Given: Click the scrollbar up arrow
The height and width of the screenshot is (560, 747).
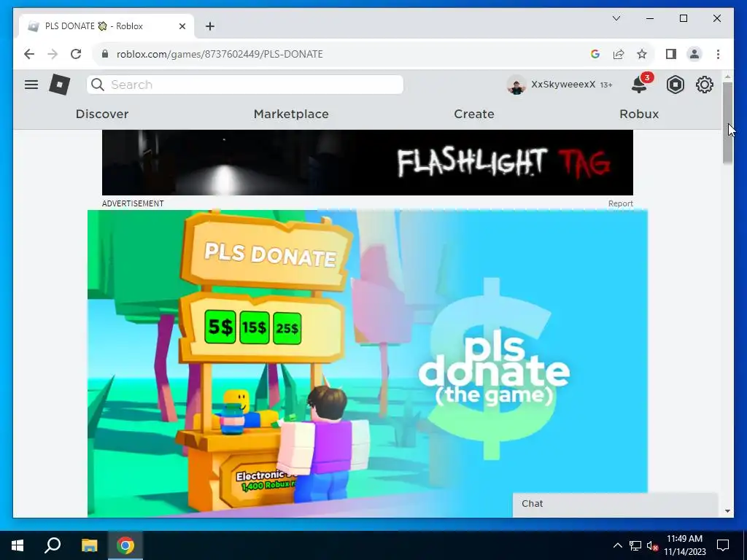Looking at the screenshot, I should pos(727,76).
